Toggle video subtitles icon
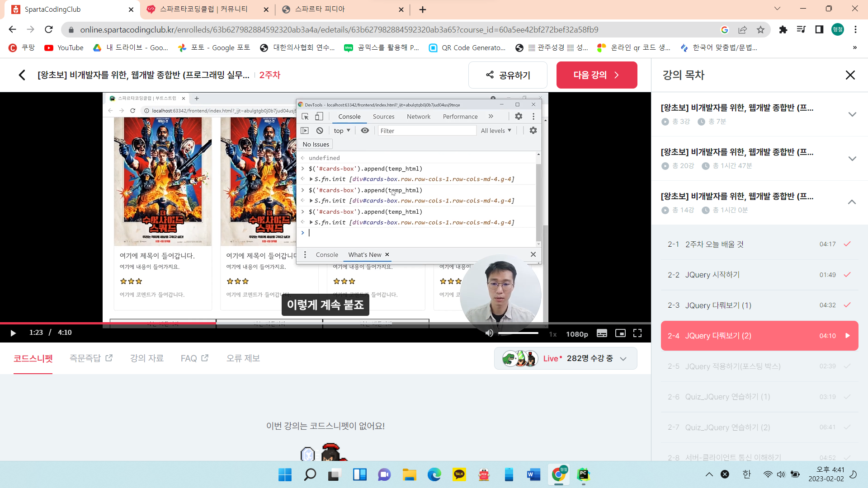This screenshot has height=488, width=868. coord(602,333)
